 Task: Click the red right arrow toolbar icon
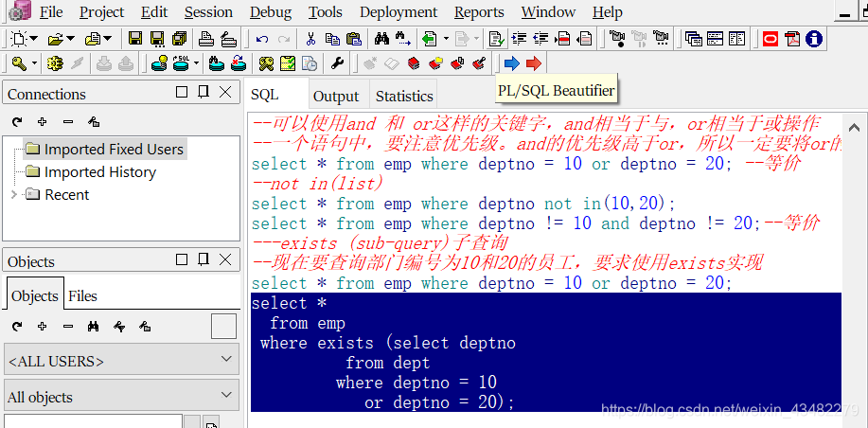534,63
